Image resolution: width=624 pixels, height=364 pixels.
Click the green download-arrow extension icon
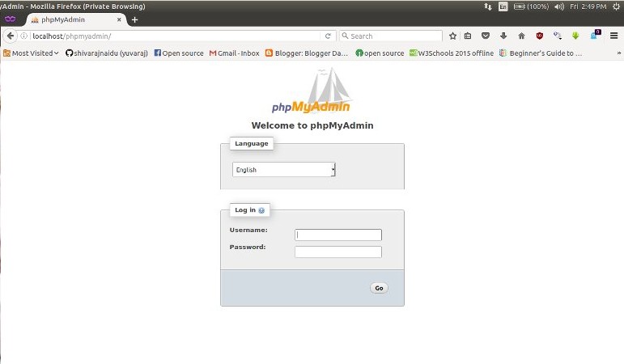575,36
